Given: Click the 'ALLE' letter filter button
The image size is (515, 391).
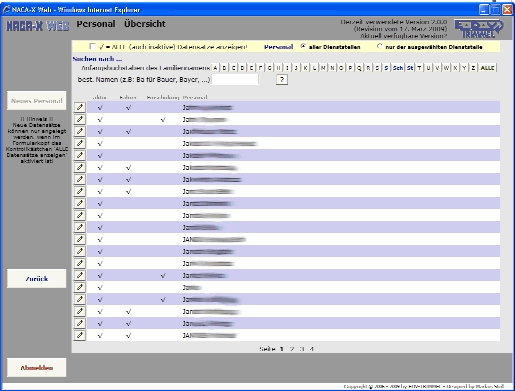Looking at the screenshot, I should (487, 68).
